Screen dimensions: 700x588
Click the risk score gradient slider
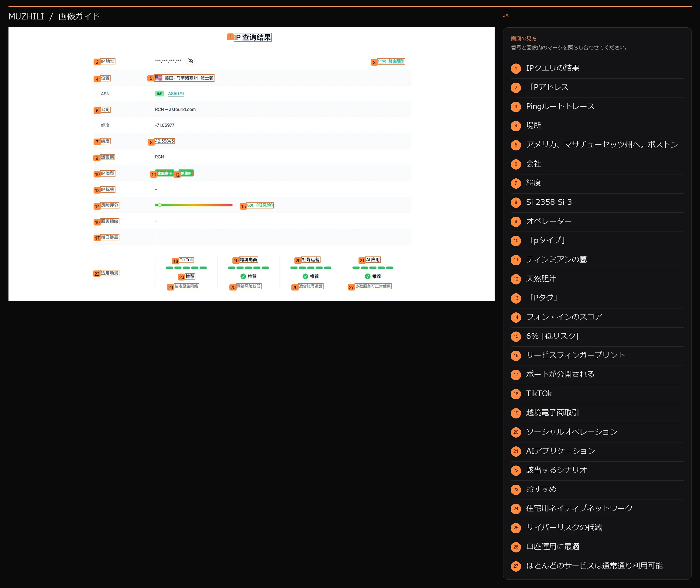click(x=194, y=205)
